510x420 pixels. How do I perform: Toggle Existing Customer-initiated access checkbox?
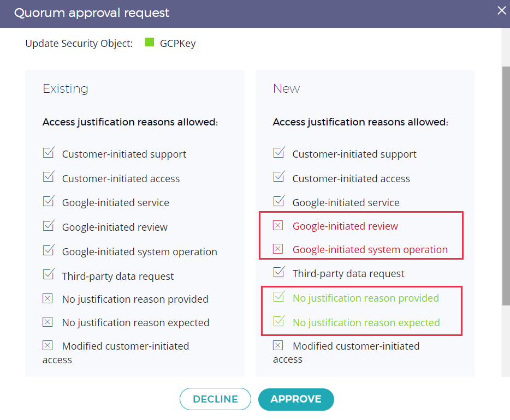[48, 177]
